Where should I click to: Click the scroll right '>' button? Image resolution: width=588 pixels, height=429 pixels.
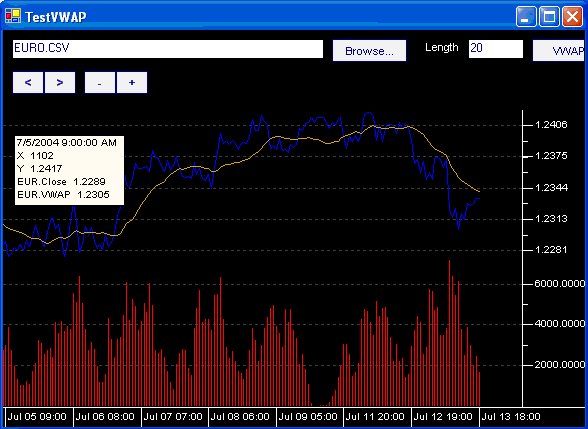point(60,82)
